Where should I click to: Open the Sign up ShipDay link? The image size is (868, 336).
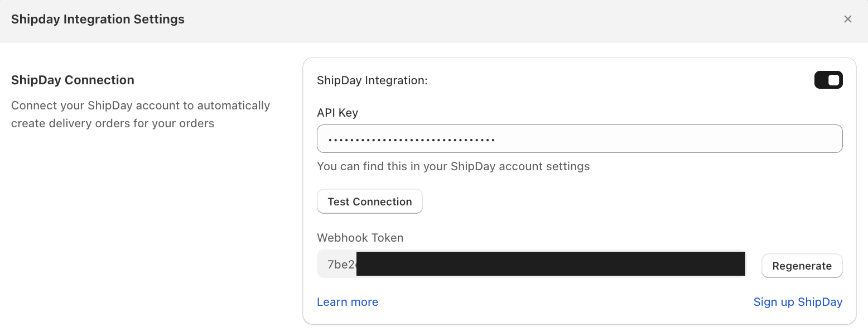pyautogui.click(x=798, y=302)
